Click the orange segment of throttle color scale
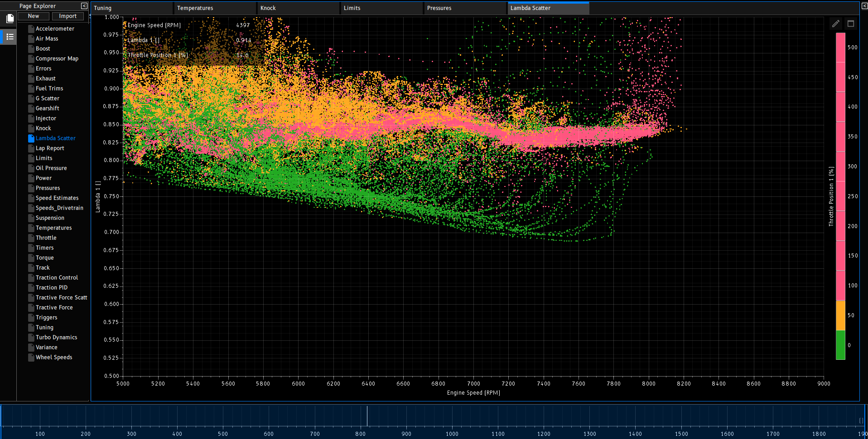The image size is (868, 439). click(840, 315)
